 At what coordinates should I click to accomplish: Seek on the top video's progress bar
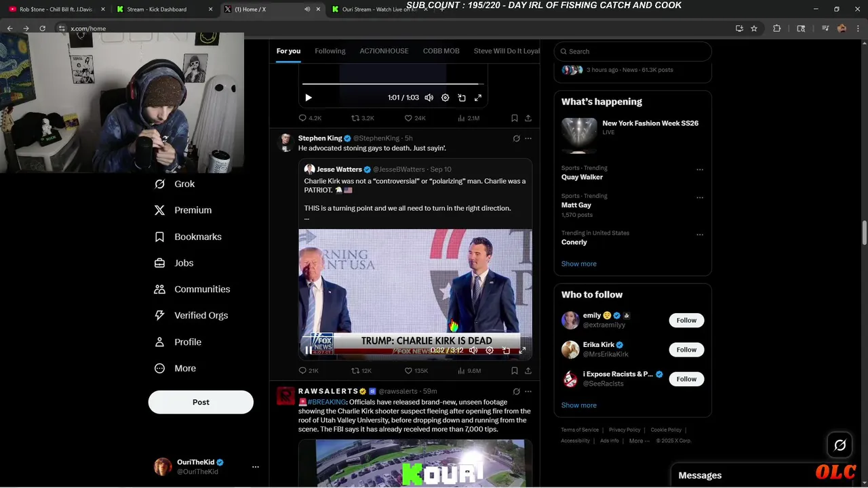pos(393,84)
